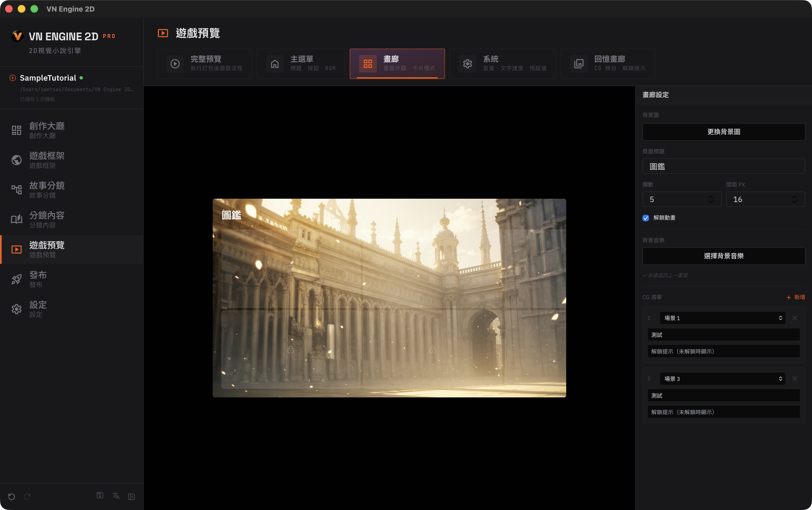Open 創作大廳 from the sidebar
The image size is (812, 510).
tap(72, 130)
